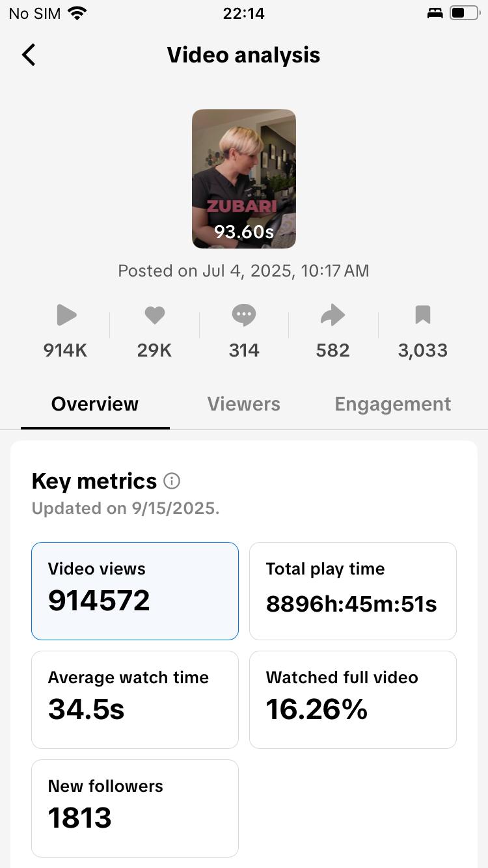Select the Total play time card
This screenshot has width=488, height=868.
[353, 591]
